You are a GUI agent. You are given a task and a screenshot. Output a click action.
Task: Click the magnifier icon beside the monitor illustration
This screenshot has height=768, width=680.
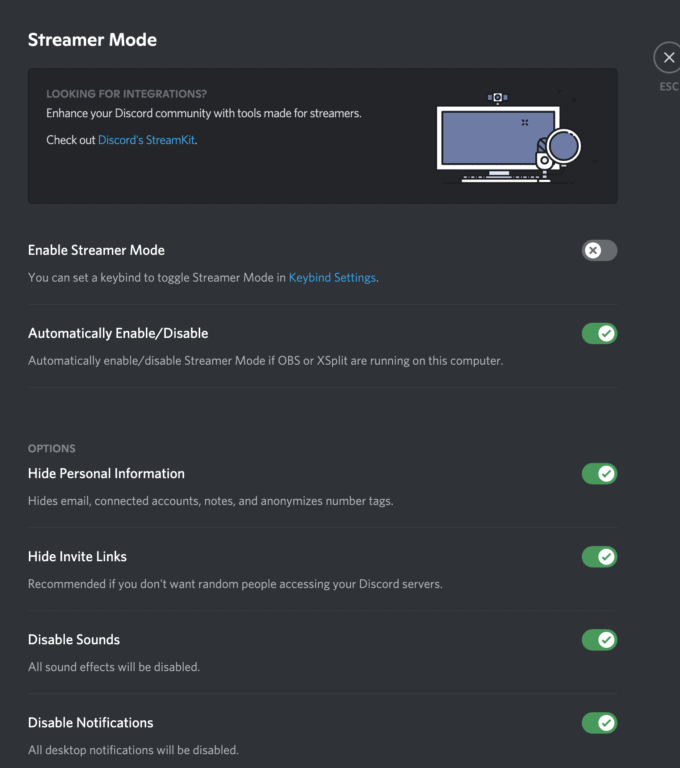coord(564,148)
